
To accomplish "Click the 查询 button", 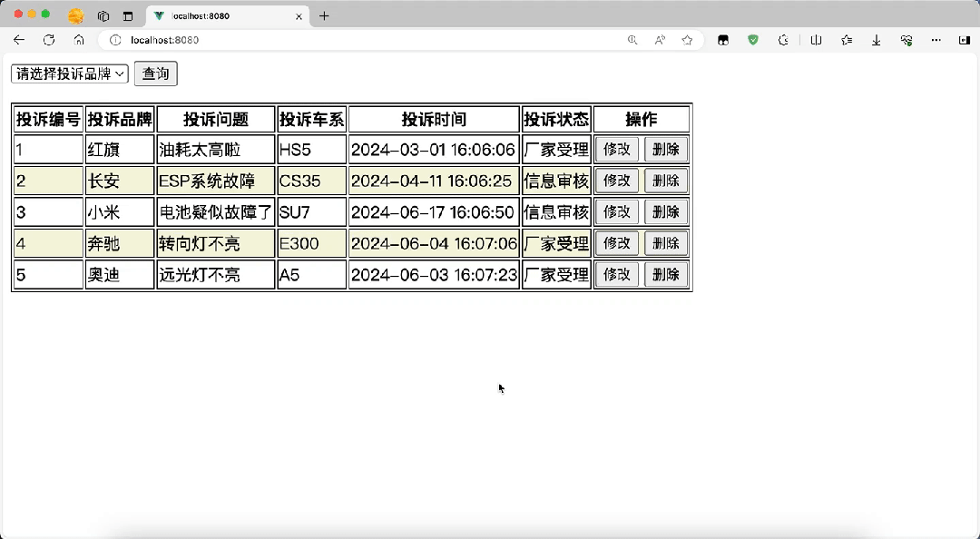I will (x=156, y=73).
